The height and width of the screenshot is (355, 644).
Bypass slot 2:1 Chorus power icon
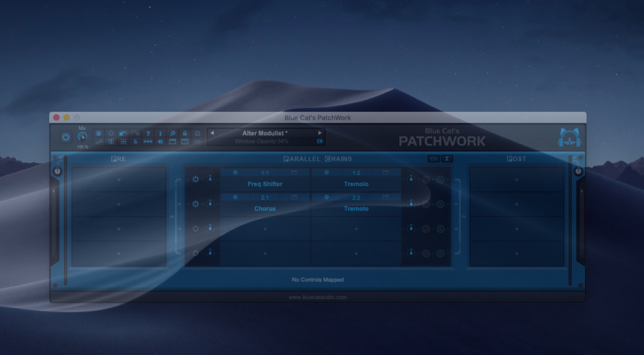[x=235, y=197]
